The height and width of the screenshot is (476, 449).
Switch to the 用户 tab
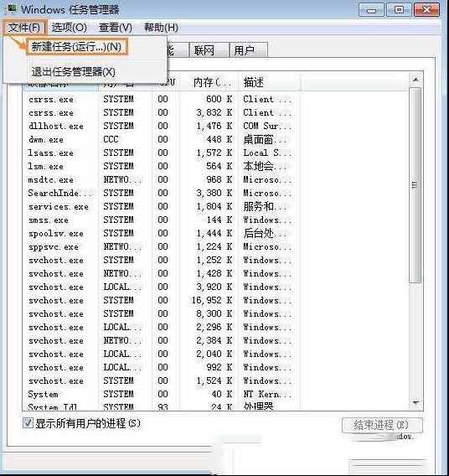(249, 50)
